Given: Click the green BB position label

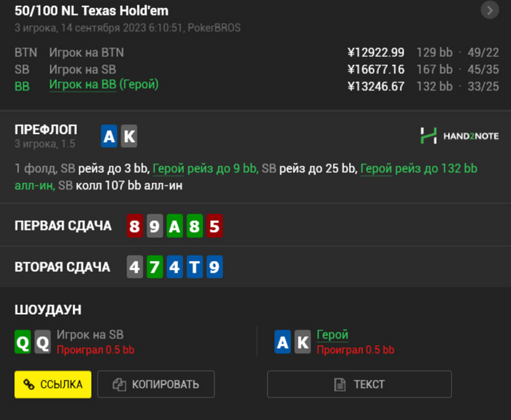Looking at the screenshot, I should click(x=22, y=86).
